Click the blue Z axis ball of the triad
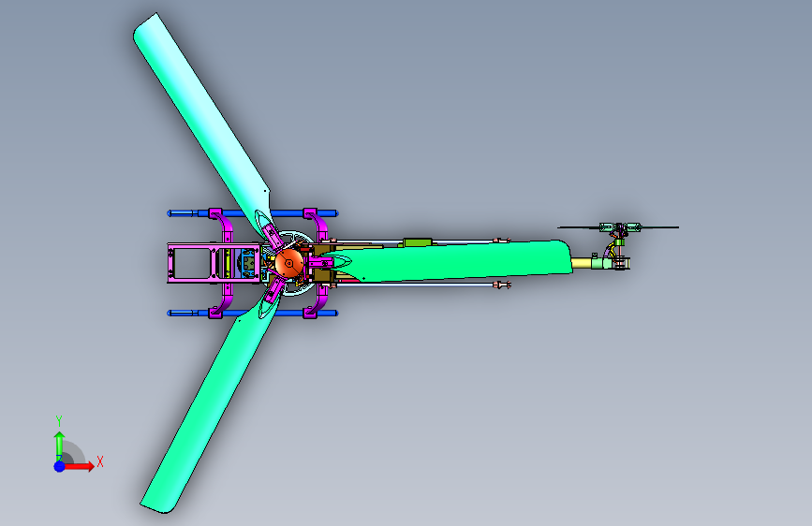This screenshot has width=812, height=526. [x=60, y=466]
